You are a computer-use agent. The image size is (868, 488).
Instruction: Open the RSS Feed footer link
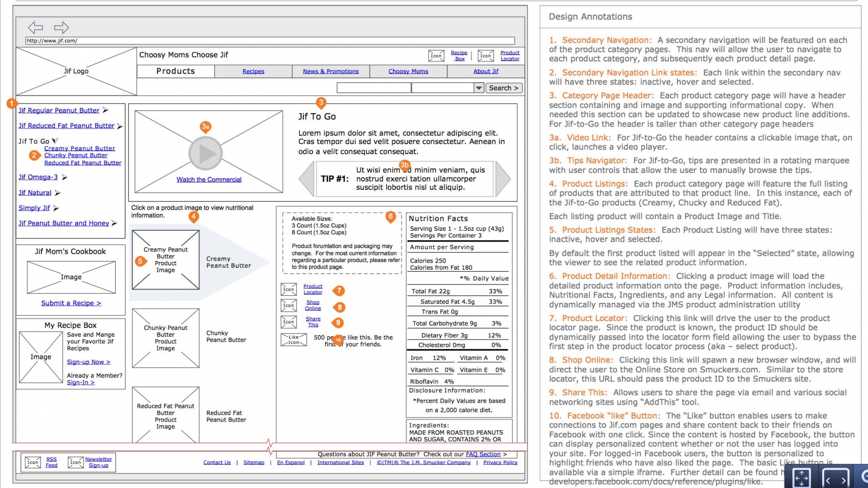click(x=52, y=462)
